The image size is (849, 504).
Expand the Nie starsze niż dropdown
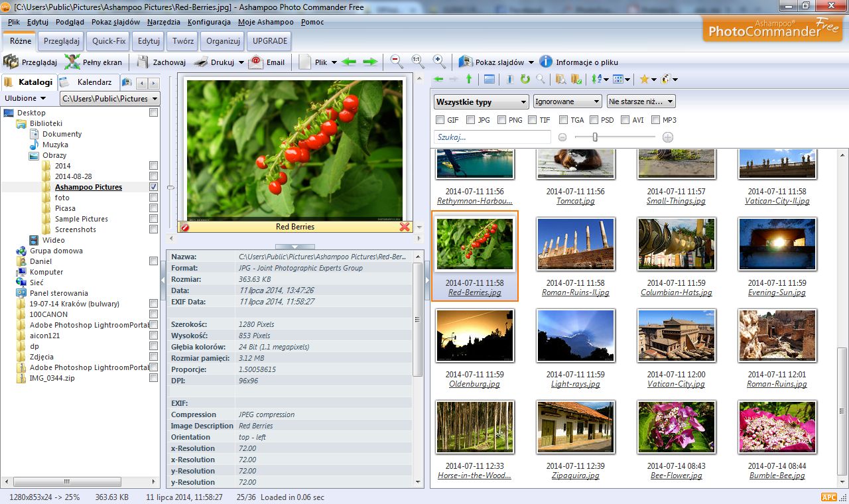[641, 101]
